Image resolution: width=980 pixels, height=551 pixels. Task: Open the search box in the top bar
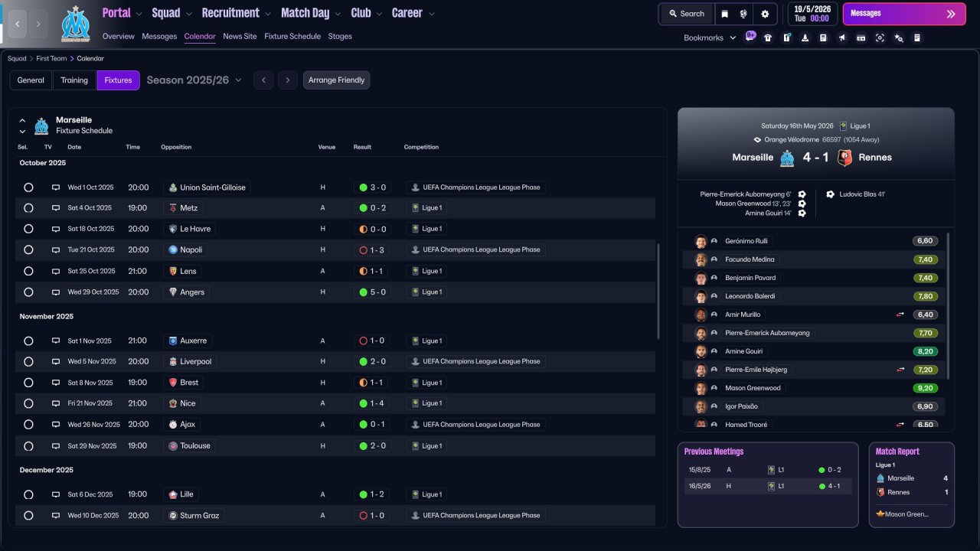(x=686, y=14)
